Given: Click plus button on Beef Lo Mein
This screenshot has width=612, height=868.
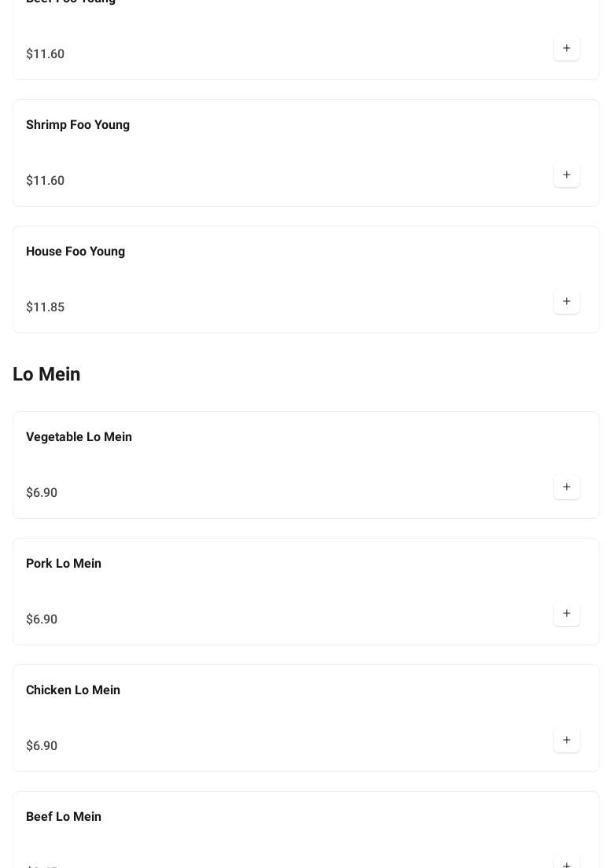Looking at the screenshot, I should point(566,863).
